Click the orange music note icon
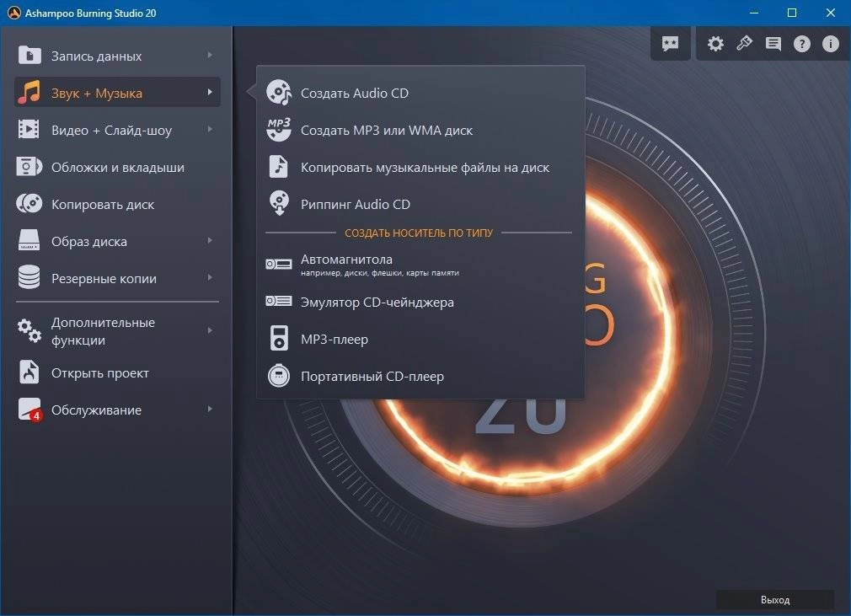The width and height of the screenshot is (851, 616). [x=29, y=92]
